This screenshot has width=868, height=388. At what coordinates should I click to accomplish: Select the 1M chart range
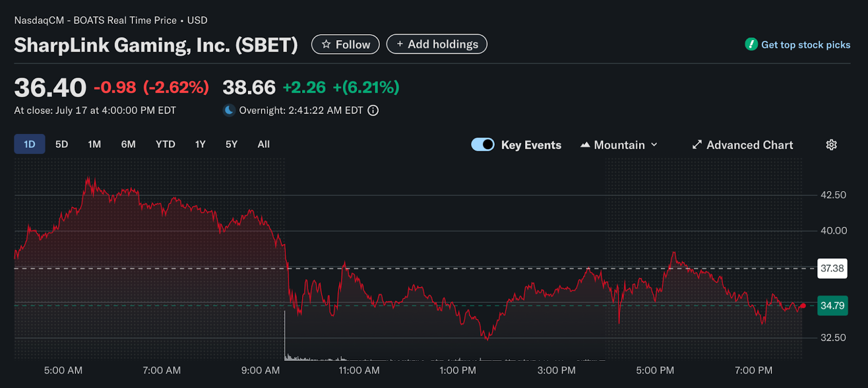(94, 144)
